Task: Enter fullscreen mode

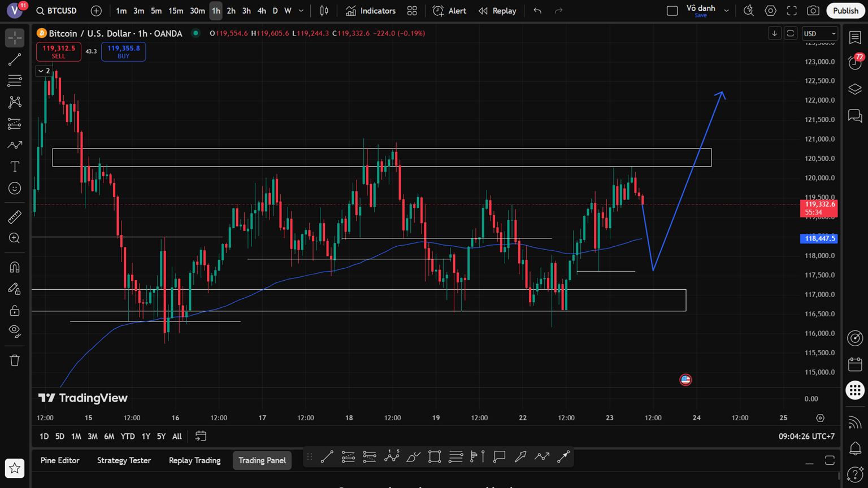Action: click(x=792, y=11)
